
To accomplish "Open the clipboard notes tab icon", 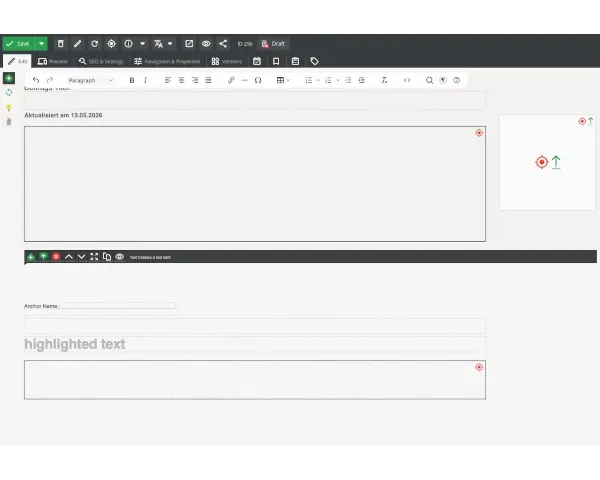I will click(295, 61).
